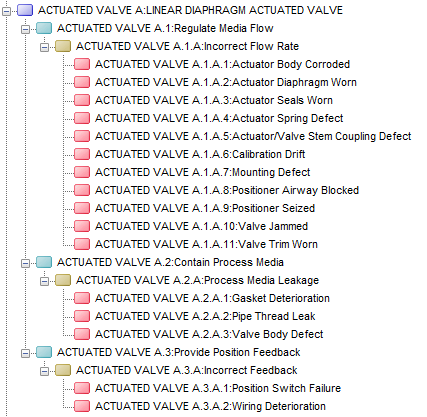Select the Positioner Airway Blocked item
This screenshot has height=417, width=427.
click(227, 190)
